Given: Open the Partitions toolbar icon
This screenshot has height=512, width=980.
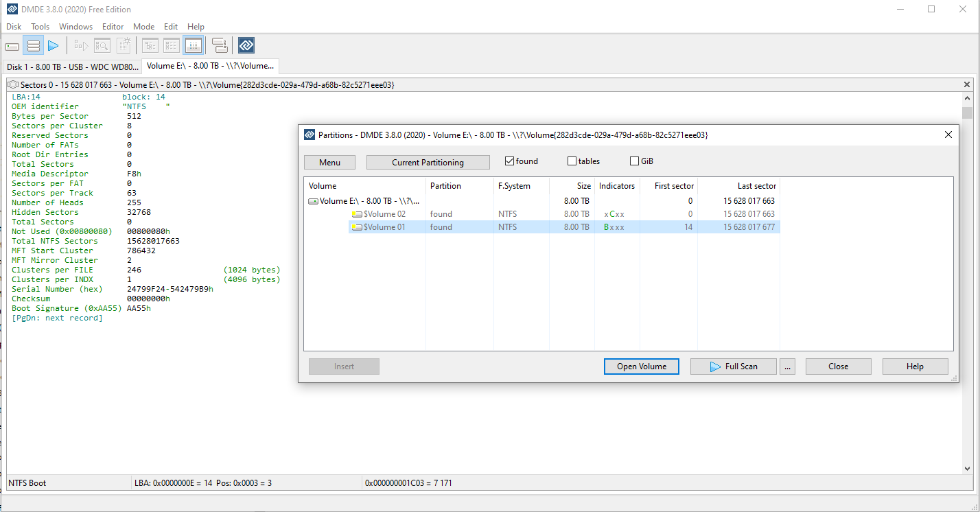Looking at the screenshot, I should click(x=33, y=46).
